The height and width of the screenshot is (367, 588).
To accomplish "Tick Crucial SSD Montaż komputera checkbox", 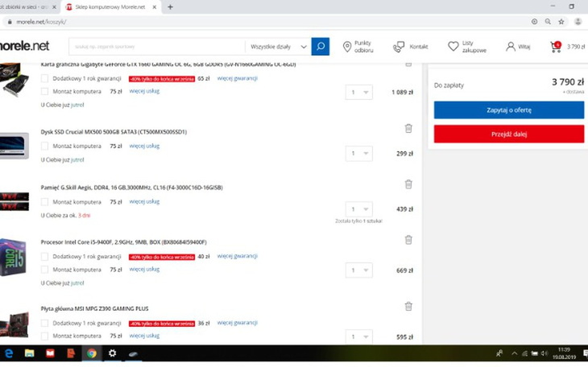I will (44, 146).
